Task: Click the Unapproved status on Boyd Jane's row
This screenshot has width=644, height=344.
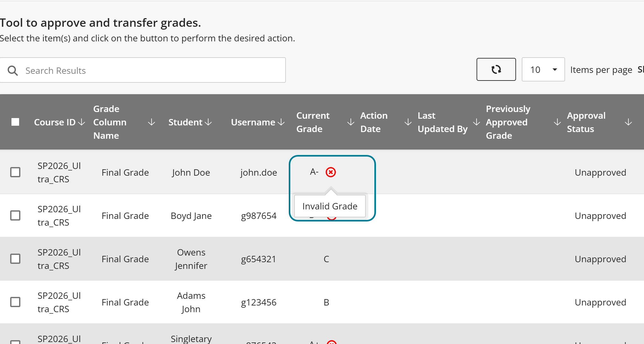Action: click(600, 215)
